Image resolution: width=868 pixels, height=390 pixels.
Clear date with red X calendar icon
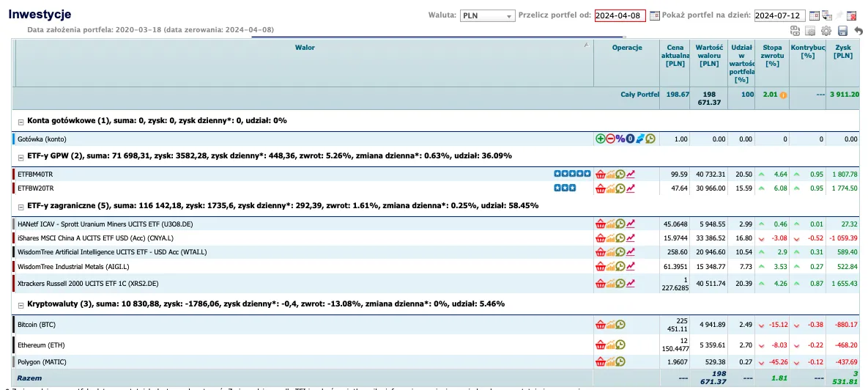click(851, 15)
